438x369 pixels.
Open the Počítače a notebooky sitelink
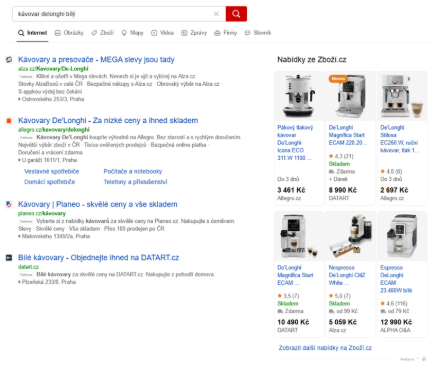point(133,171)
